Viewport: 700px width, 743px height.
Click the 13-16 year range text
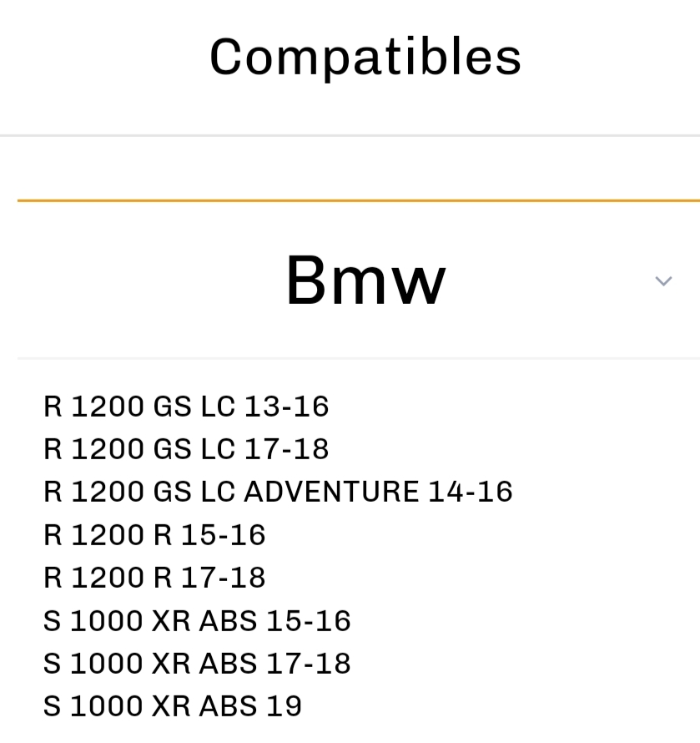(286, 406)
